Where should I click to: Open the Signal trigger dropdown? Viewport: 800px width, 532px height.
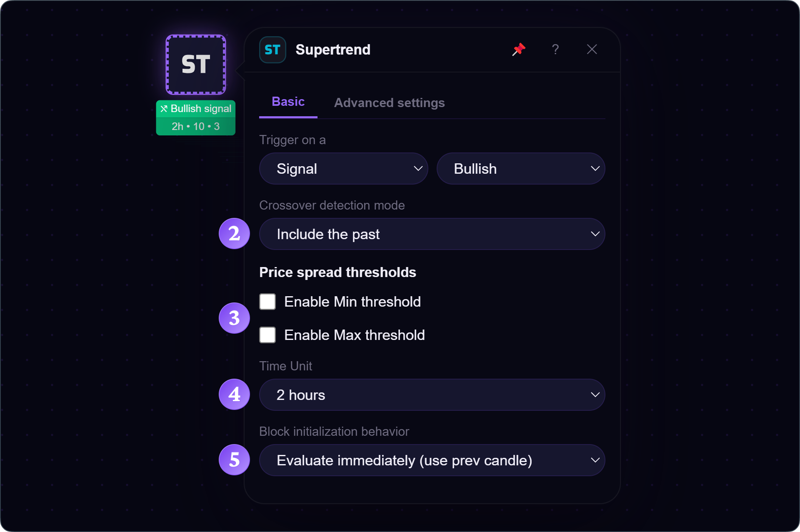[x=344, y=169]
